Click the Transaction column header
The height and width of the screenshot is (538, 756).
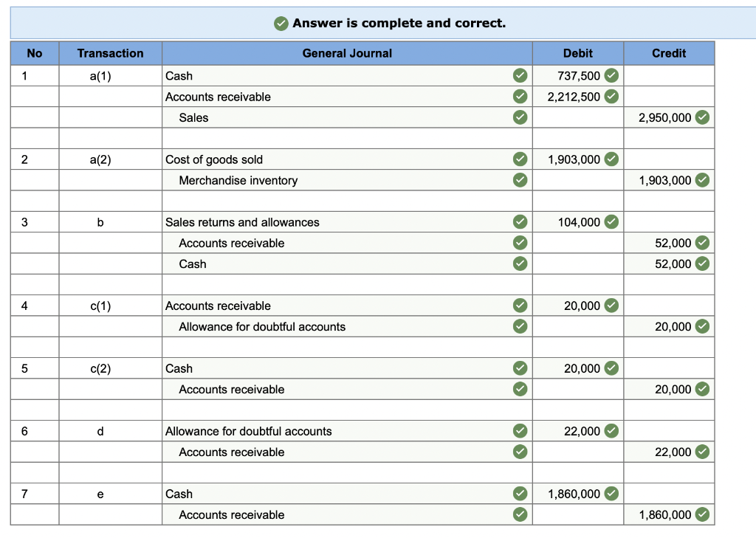110,53
